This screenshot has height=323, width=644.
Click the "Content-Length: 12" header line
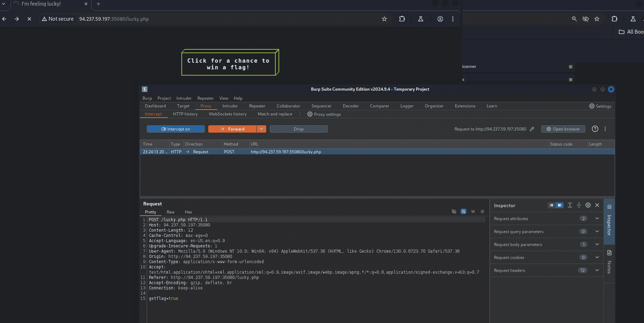[171, 230]
